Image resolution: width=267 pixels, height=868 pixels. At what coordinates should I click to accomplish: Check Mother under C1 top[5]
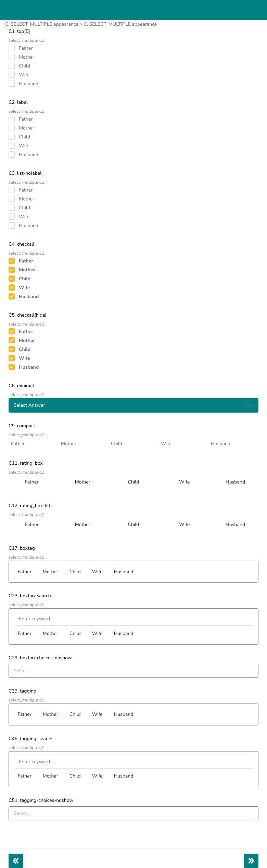click(x=12, y=57)
